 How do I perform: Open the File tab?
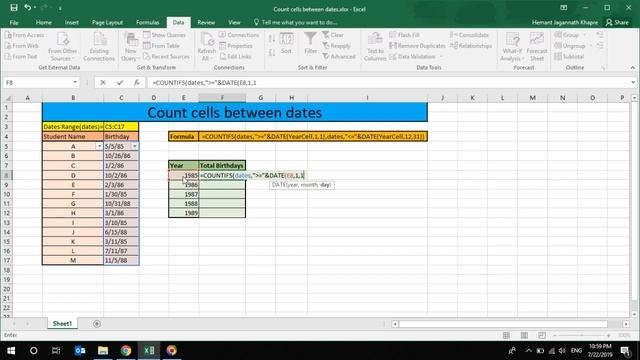click(x=14, y=22)
